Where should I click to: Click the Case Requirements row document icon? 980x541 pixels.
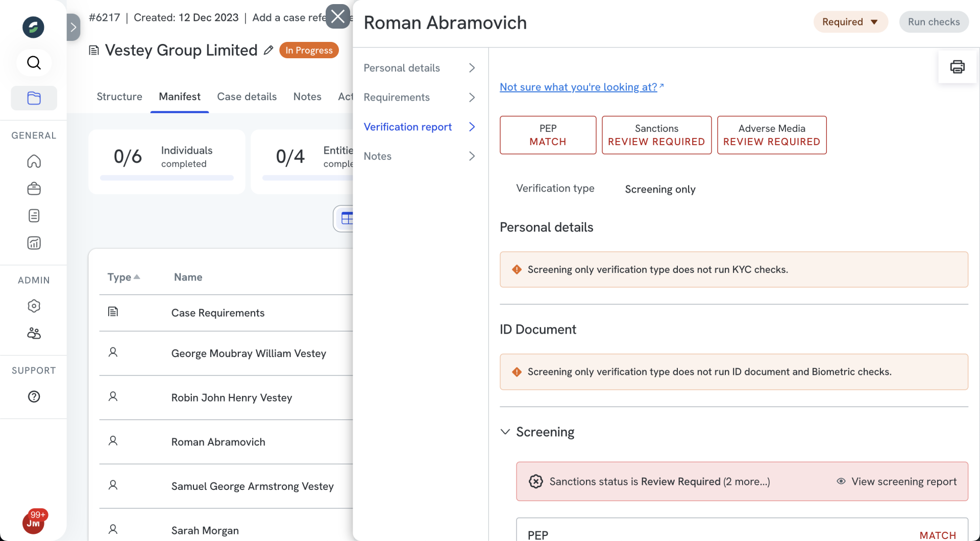[113, 312]
